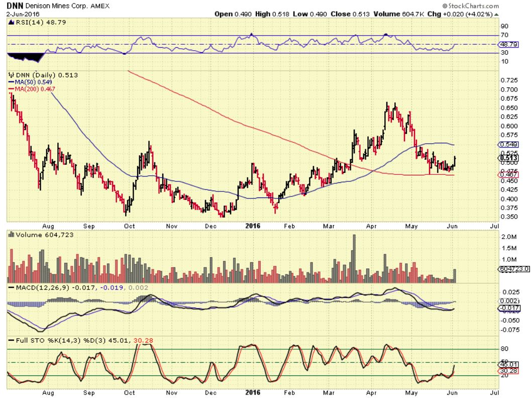Click the 'Open 0.490' value

click(233, 14)
